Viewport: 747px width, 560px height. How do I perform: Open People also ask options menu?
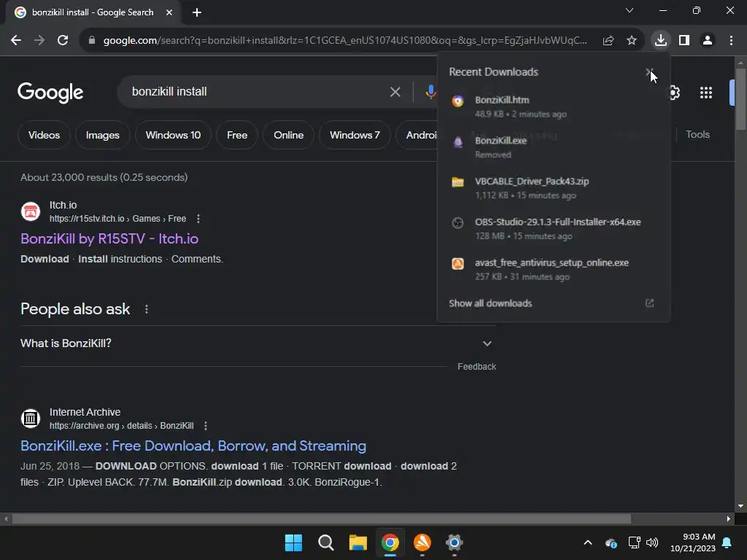point(146,309)
